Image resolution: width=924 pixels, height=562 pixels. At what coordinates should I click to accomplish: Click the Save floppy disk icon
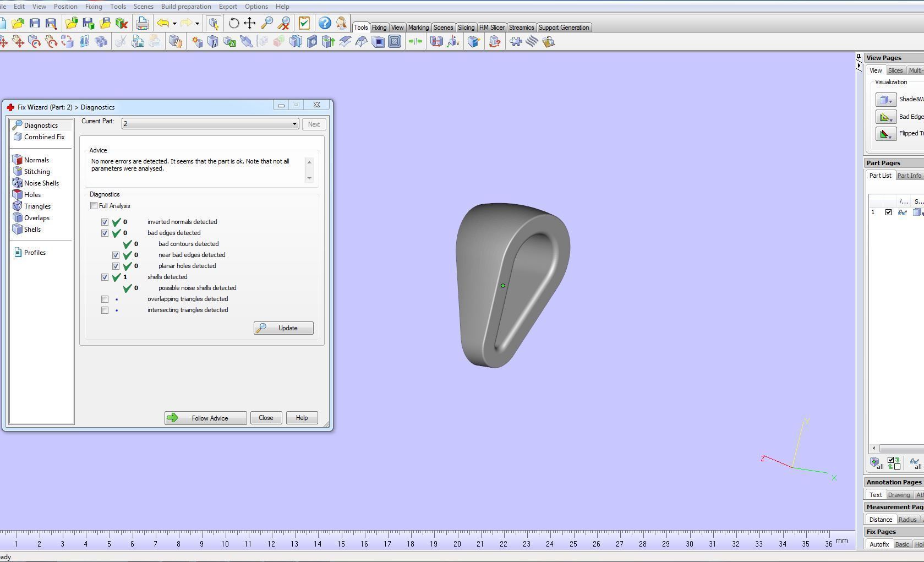click(x=35, y=23)
